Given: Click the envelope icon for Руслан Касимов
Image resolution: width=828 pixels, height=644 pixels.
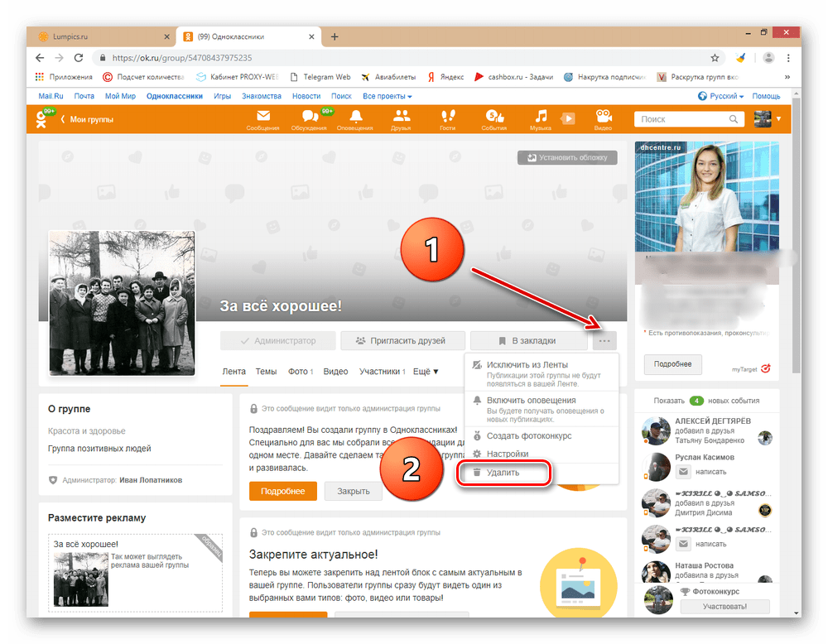Looking at the screenshot, I should tap(683, 471).
